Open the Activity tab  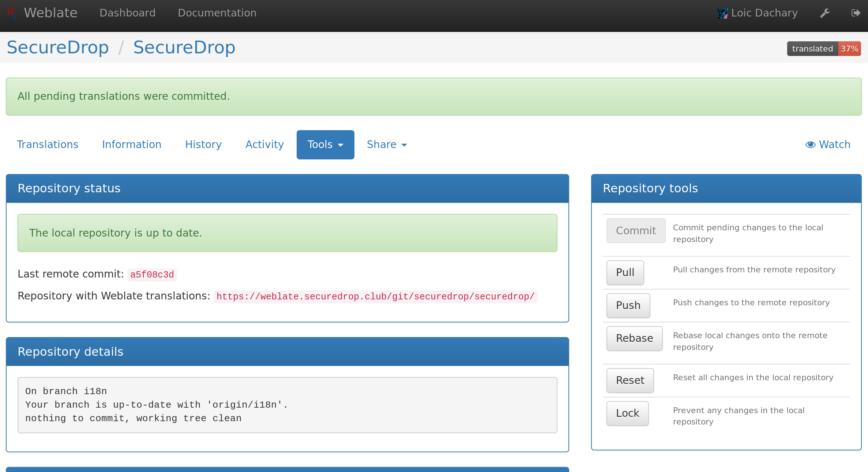[x=264, y=144]
